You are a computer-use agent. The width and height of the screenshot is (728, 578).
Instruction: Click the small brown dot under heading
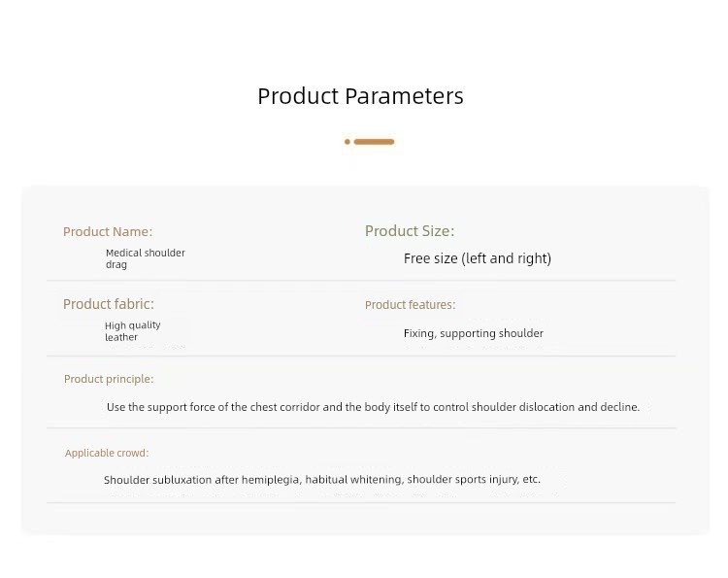coord(347,142)
